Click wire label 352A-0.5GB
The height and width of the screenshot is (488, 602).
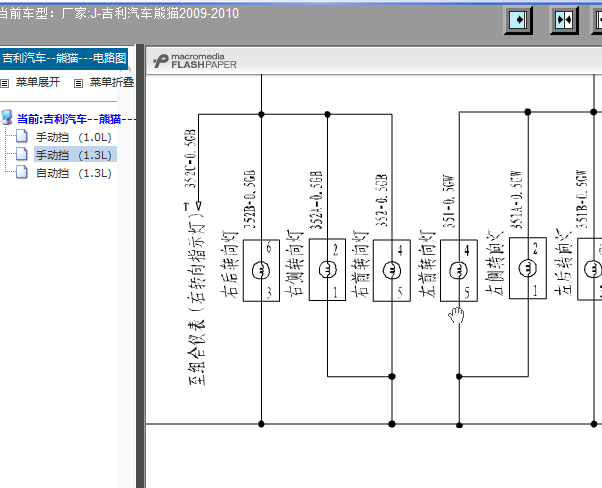coord(316,200)
